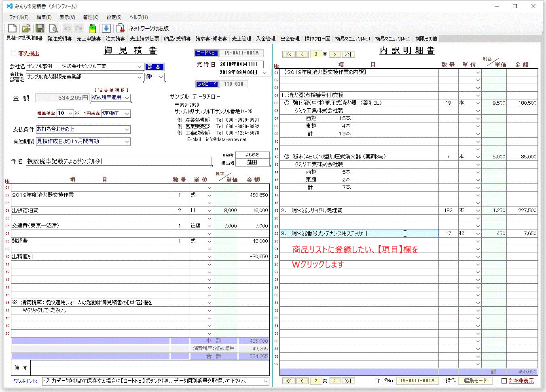Go to previous page in bottom navigator
546x392 pixels.
[302, 381]
